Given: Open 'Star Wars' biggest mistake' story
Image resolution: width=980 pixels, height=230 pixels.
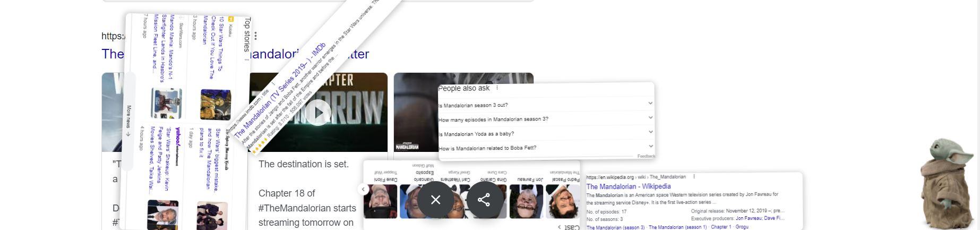Looking at the screenshot, I should point(209,159).
